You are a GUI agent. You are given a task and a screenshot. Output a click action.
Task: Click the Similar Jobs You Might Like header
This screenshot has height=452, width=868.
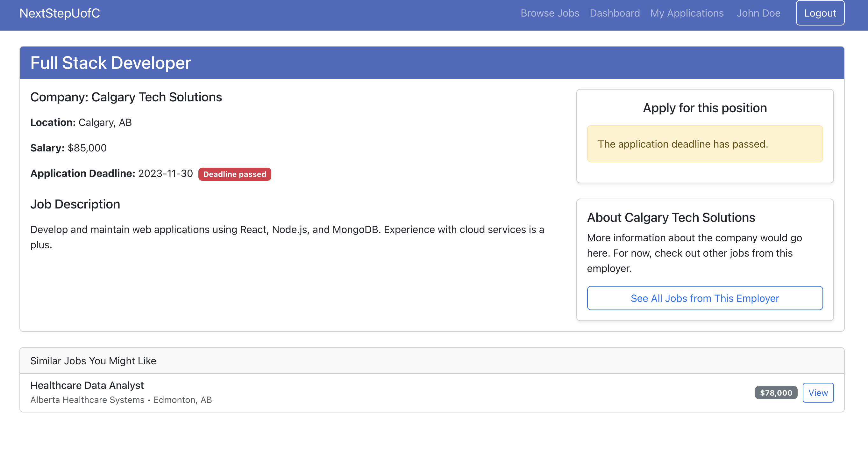click(93, 361)
